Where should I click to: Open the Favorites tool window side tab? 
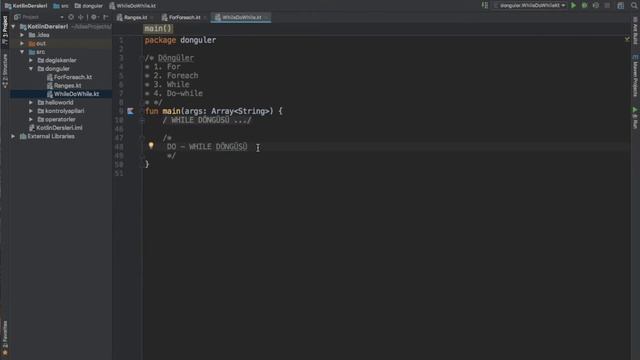[x=5, y=338]
